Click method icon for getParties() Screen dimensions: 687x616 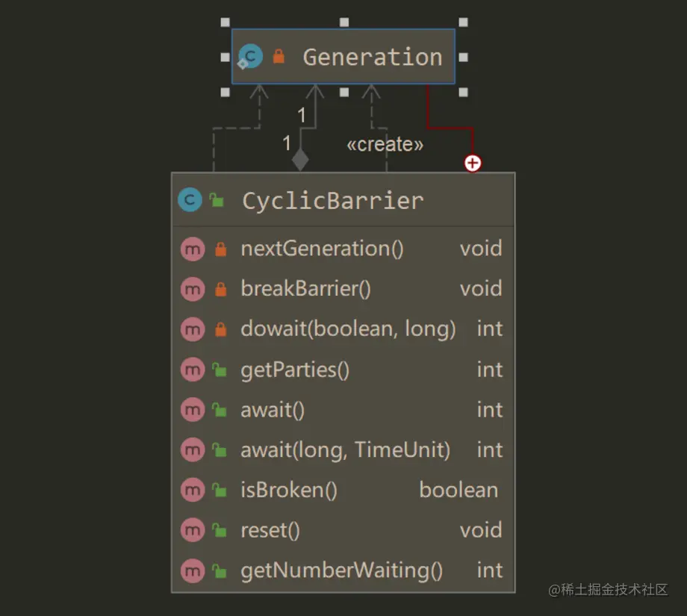tap(193, 370)
